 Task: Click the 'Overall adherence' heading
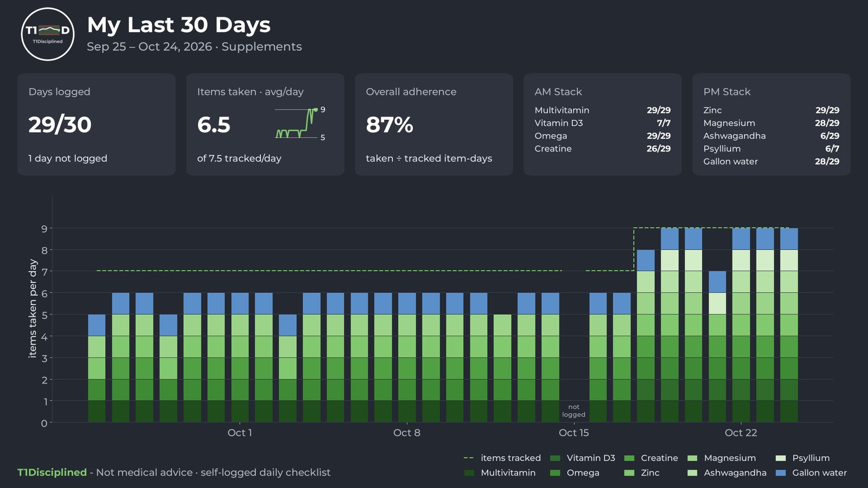click(x=411, y=92)
